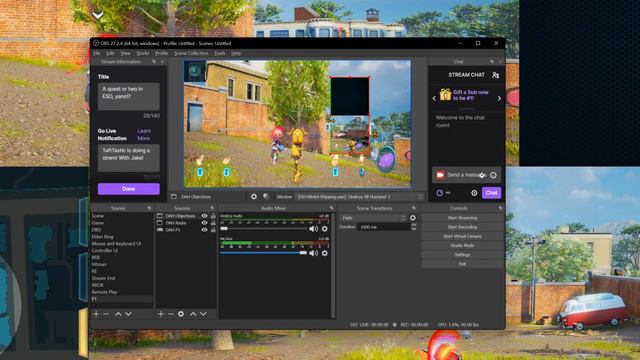Click the channel points icon in chat
This screenshot has height=360, width=640.
point(440,193)
